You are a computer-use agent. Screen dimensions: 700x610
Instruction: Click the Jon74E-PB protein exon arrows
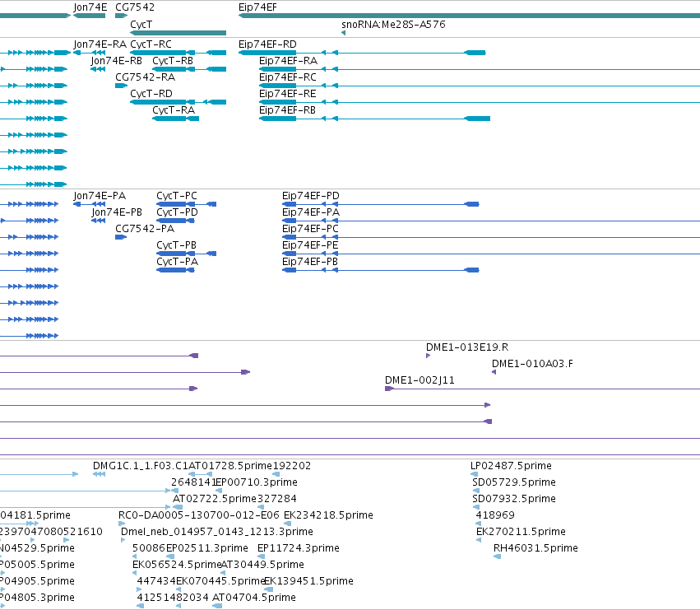point(98,221)
